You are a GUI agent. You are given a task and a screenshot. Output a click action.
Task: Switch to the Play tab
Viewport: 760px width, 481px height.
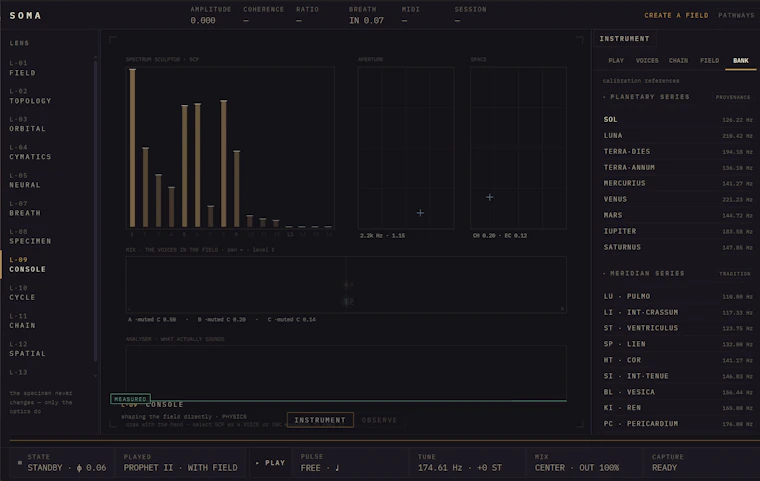click(x=616, y=61)
